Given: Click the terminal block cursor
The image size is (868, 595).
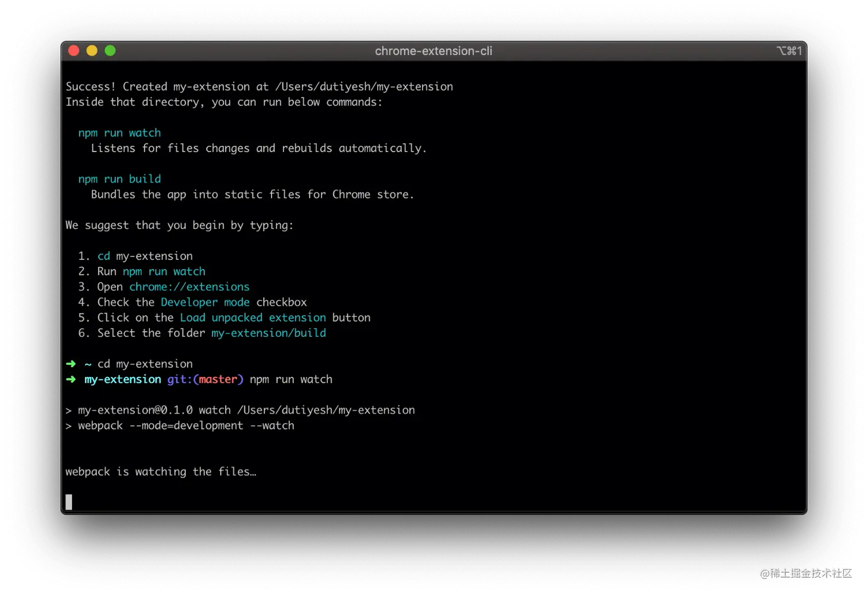Looking at the screenshot, I should [x=69, y=502].
